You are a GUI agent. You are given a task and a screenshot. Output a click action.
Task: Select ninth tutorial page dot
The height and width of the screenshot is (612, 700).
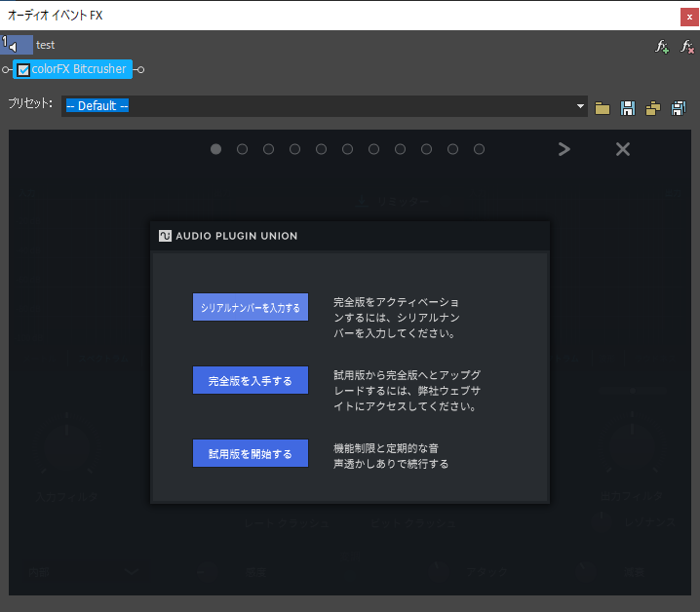pos(426,149)
